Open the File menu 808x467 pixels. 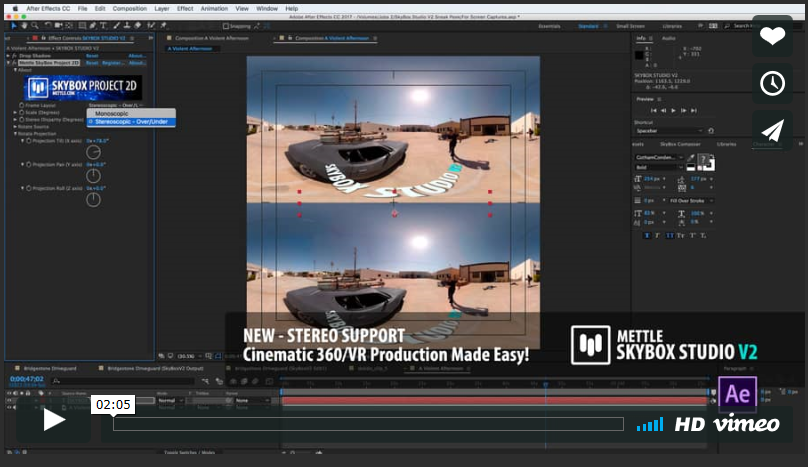(x=82, y=8)
